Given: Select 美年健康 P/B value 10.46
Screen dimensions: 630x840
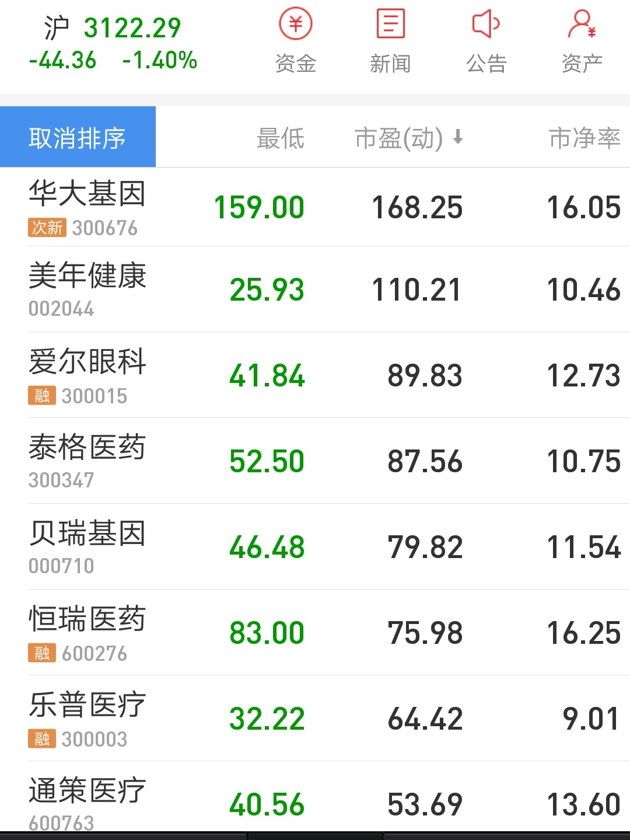Looking at the screenshot, I should pos(584,290).
